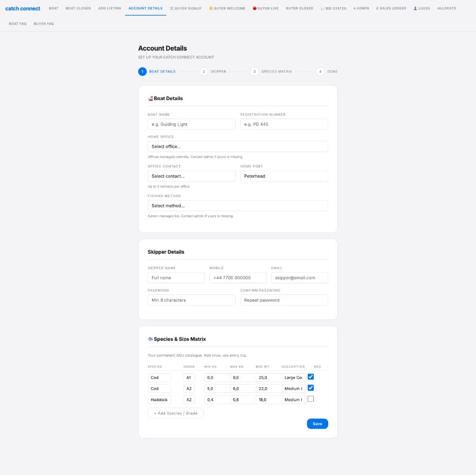Click the catch connect logo
The width and height of the screenshot is (476, 475).
(22, 8)
